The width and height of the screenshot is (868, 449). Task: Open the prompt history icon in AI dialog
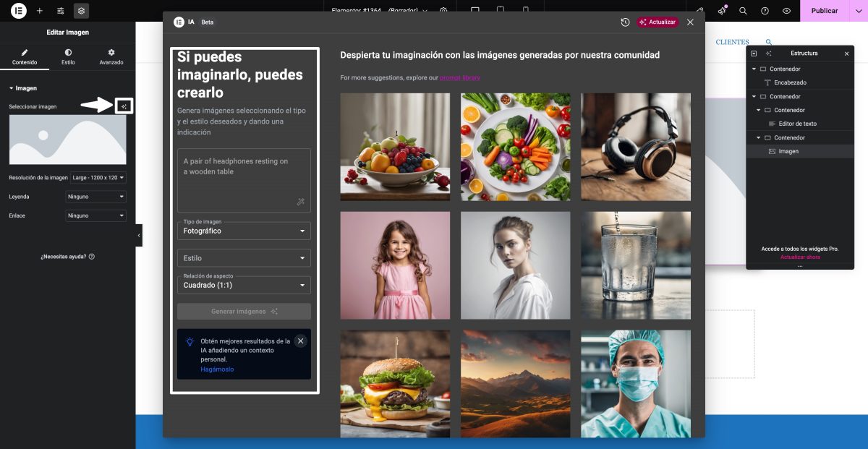[626, 22]
